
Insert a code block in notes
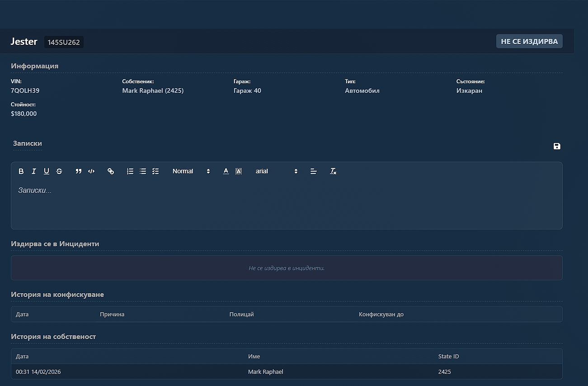(x=91, y=171)
